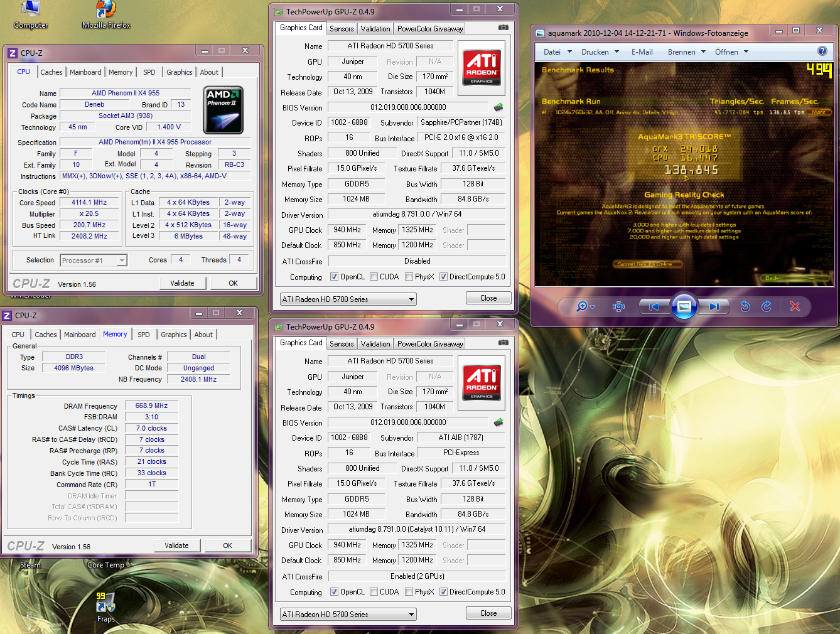840x634 pixels.
Task: Click Close button in bottom GPU-Z
Action: [488, 613]
